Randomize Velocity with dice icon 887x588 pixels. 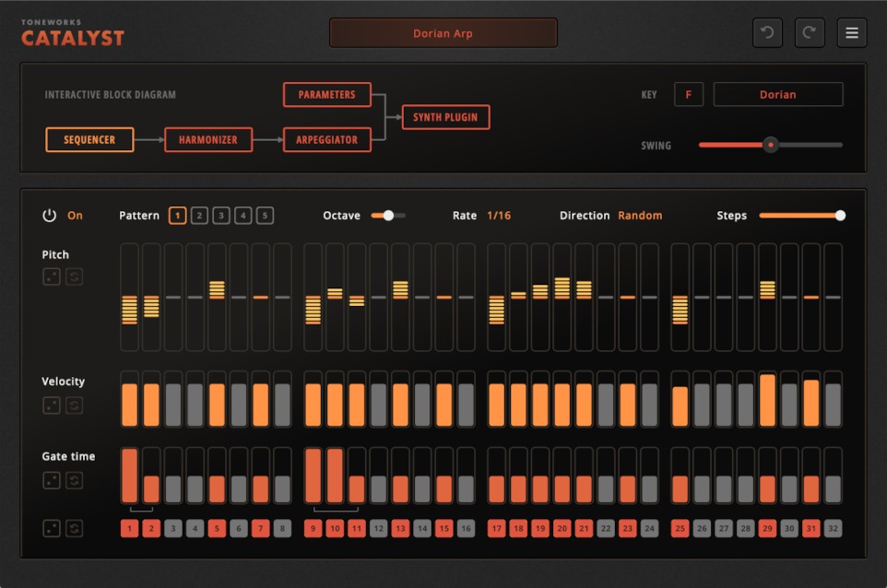(x=52, y=406)
